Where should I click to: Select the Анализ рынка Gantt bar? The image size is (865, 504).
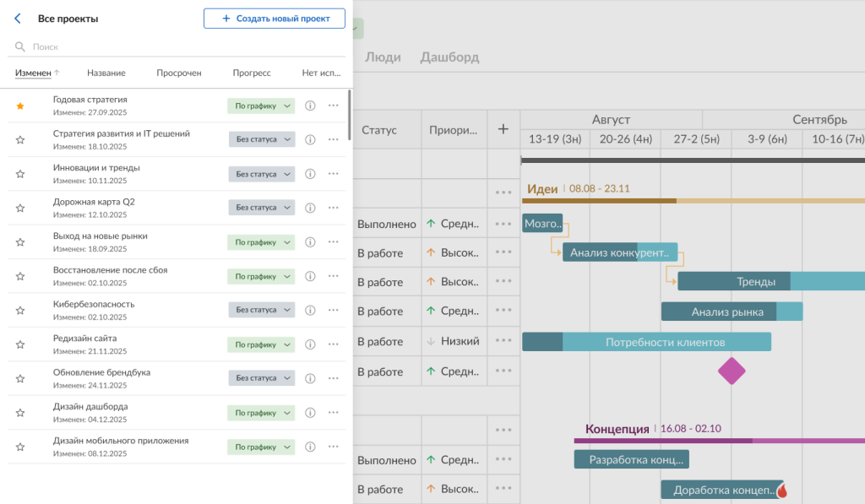coord(732,312)
